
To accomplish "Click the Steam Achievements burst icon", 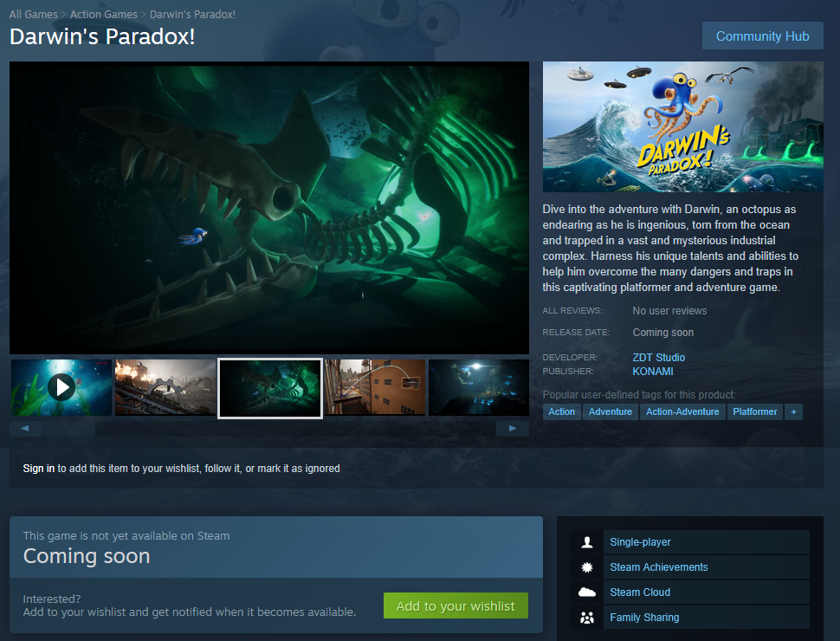I will pos(587,567).
